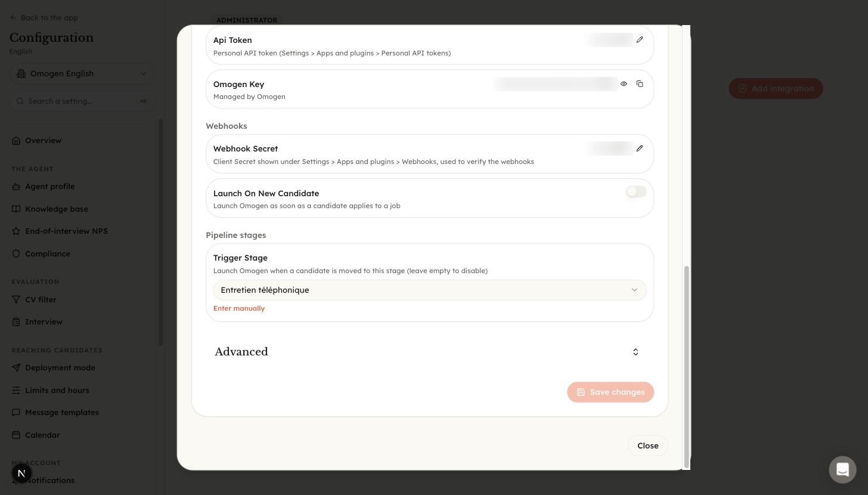Copy the Omogen Key to clipboard

click(x=640, y=84)
